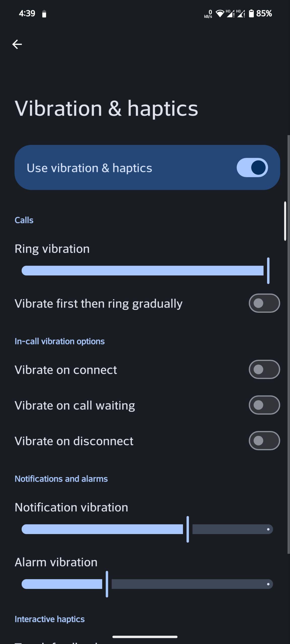Tap the first HD signal strength icon

pos(230,13)
